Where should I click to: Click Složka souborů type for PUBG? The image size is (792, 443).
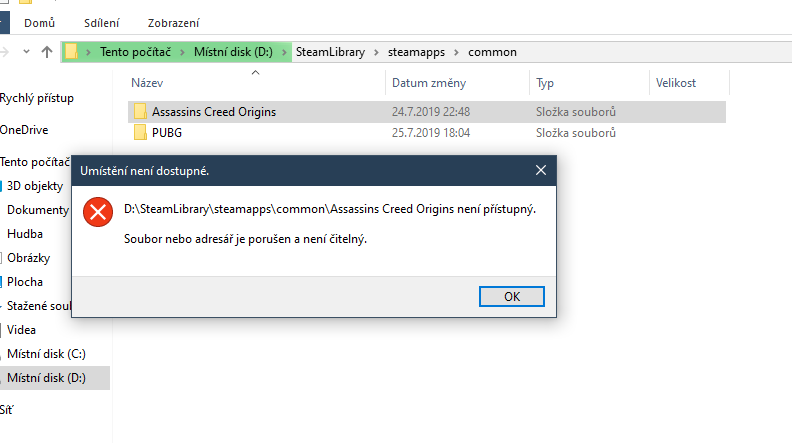[x=576, y=133]
